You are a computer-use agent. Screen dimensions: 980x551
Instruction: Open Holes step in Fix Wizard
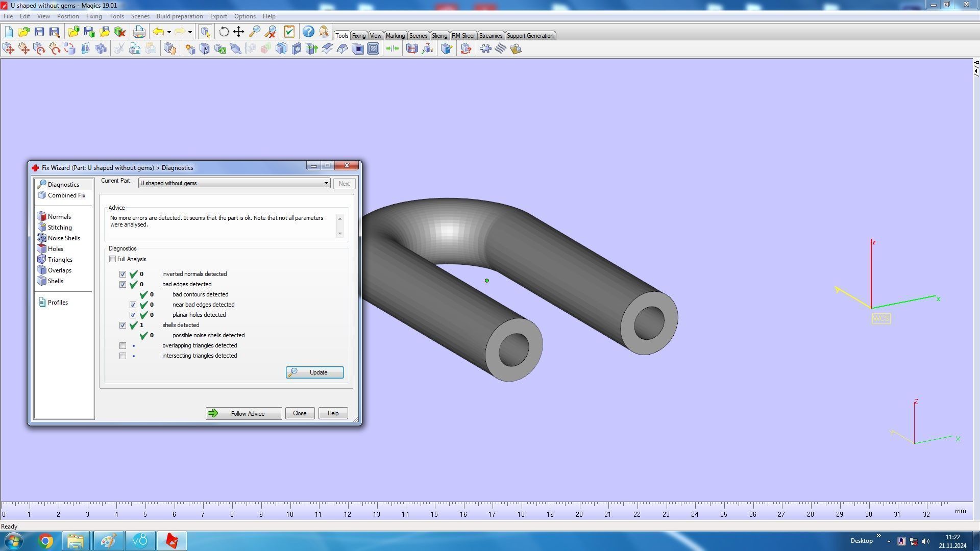(55, 249)
